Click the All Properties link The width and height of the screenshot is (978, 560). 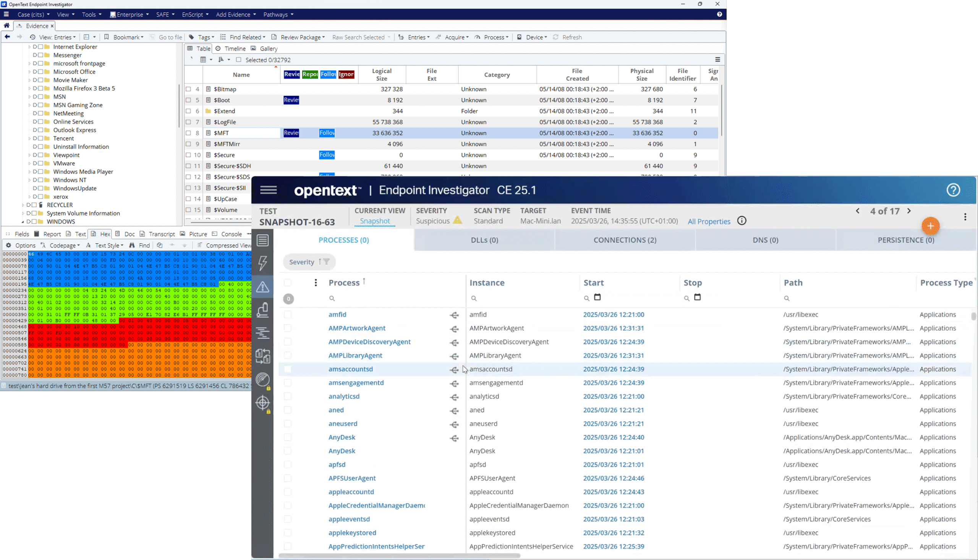[x=709, y=221]
